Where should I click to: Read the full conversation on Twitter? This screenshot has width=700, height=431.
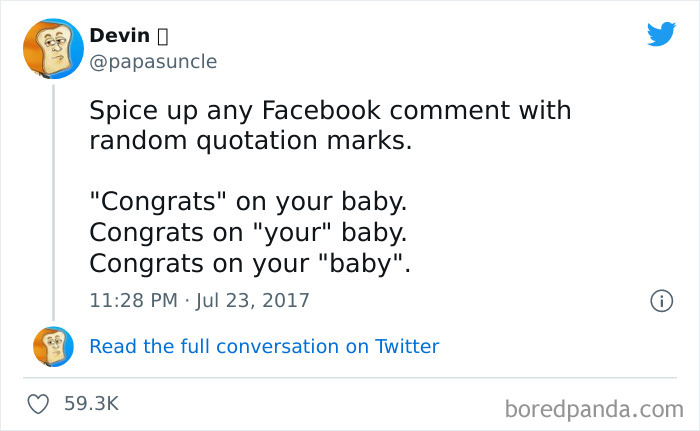(264, 347)
